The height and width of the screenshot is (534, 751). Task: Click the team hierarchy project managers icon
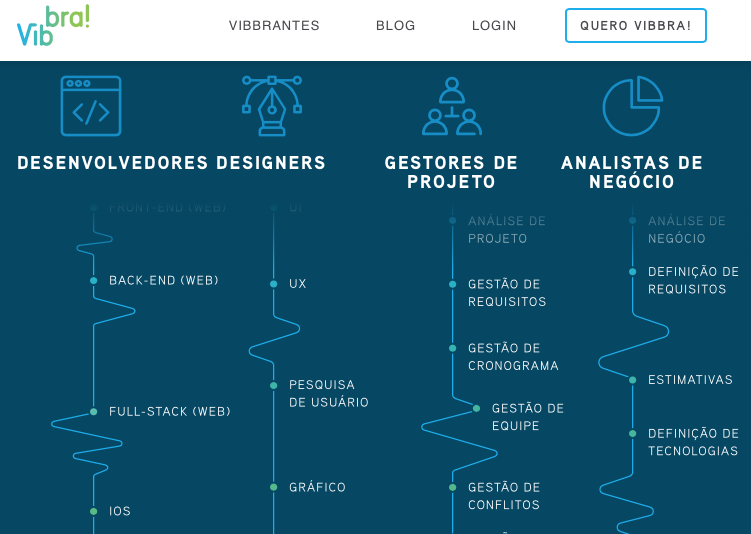[452, 107]
